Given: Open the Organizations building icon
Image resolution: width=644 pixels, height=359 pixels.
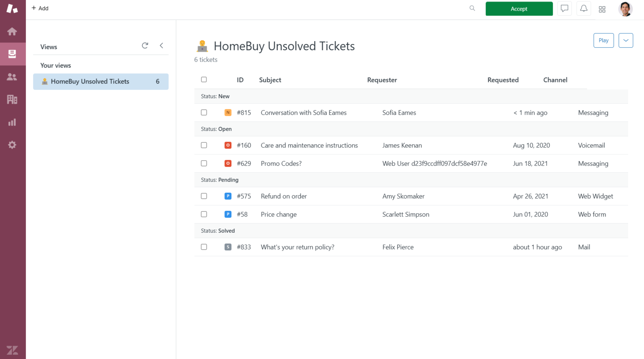Looking at the screenshot, I should (x=12, y=99).
